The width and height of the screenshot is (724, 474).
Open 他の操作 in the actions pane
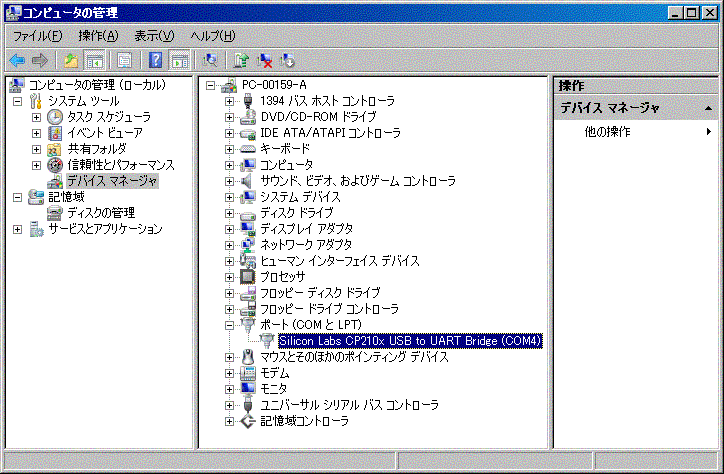point(607,132)
